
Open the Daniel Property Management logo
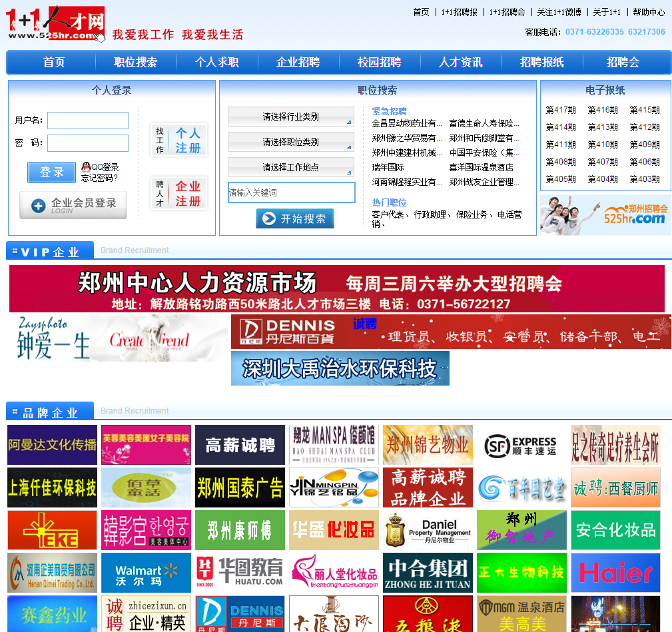428,530
